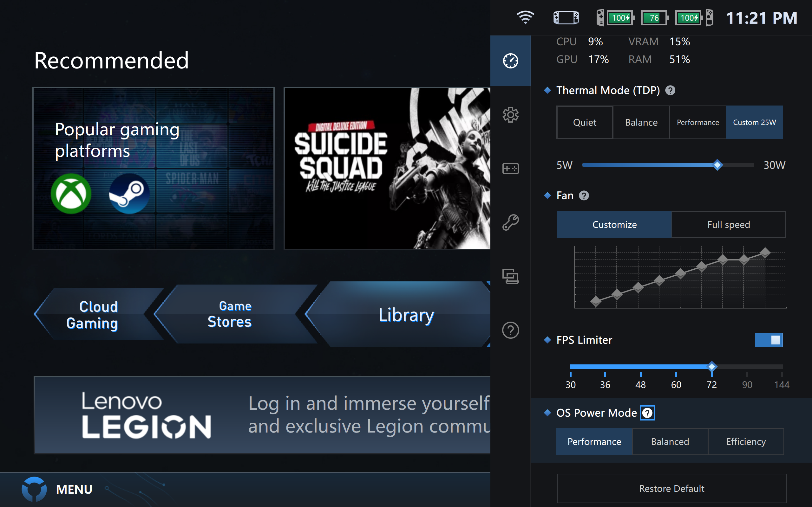Switch fan control to Full speed
This screenshot has width=812, height=507.
(729, 224)
